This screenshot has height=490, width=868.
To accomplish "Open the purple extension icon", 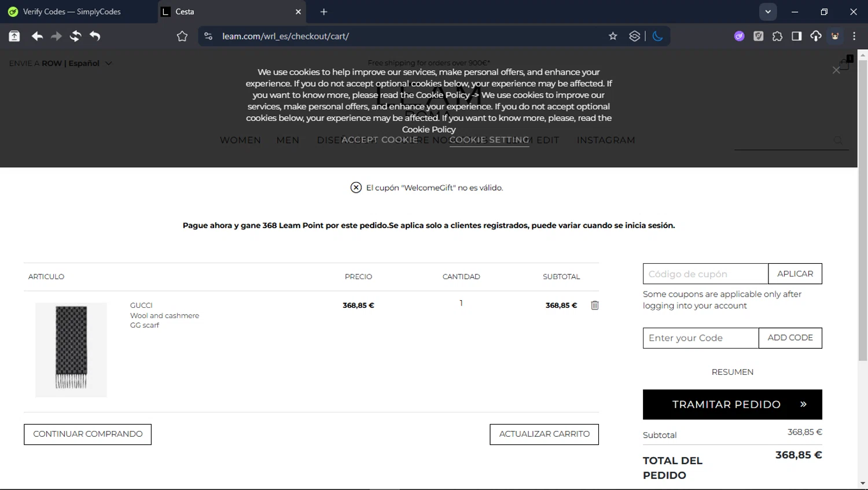I will 739,36.
